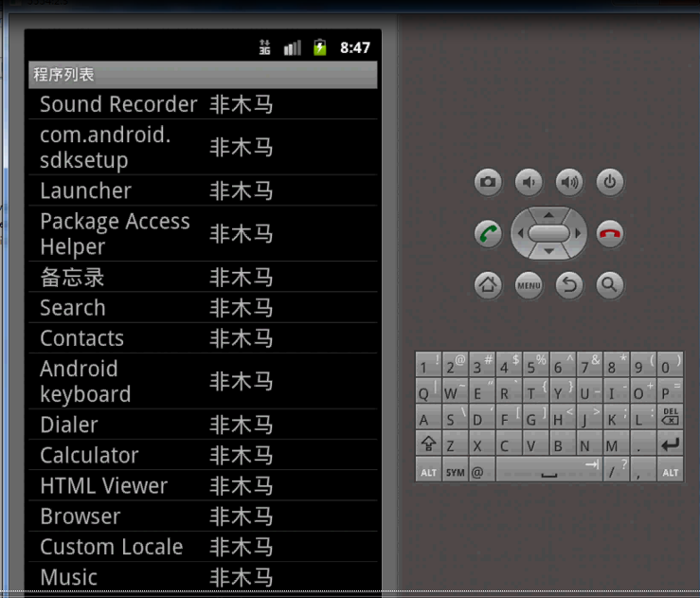700x598 pixels.
Task: Click the Enter return key on keyboard
Action: click(670, 443)
